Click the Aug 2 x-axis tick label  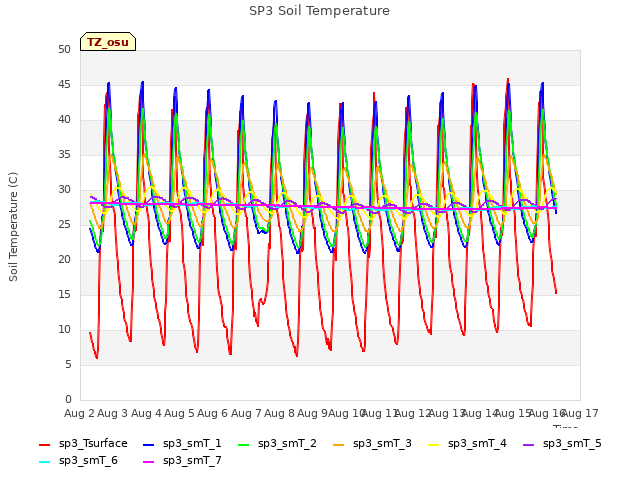tap(79, 413)
